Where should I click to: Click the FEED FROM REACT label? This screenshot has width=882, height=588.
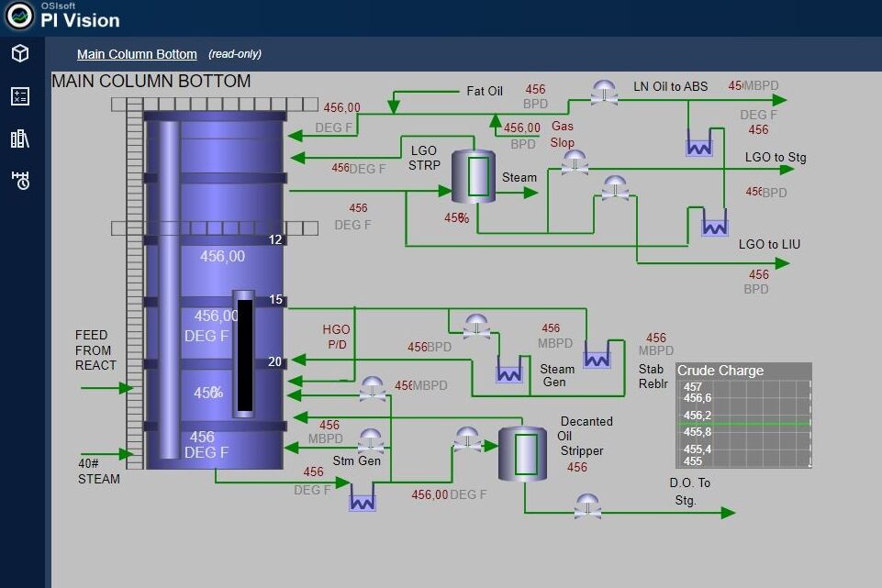95,350
